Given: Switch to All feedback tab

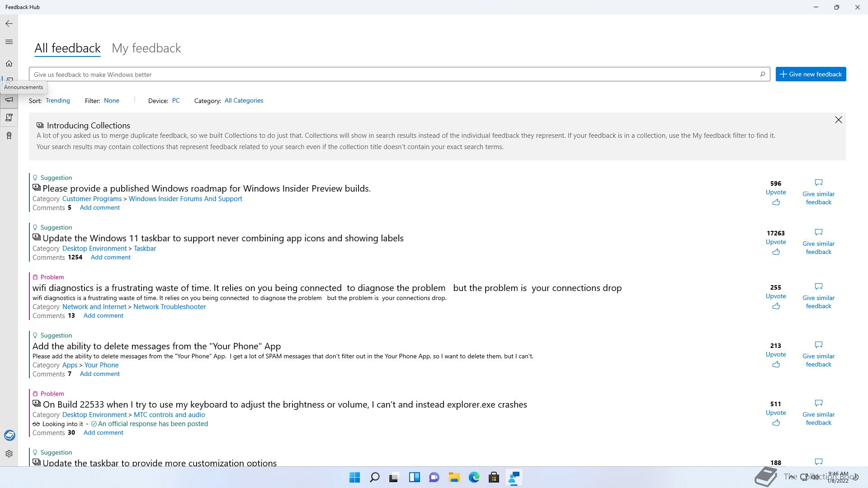Looking at the screenshot, I should 67,48.
